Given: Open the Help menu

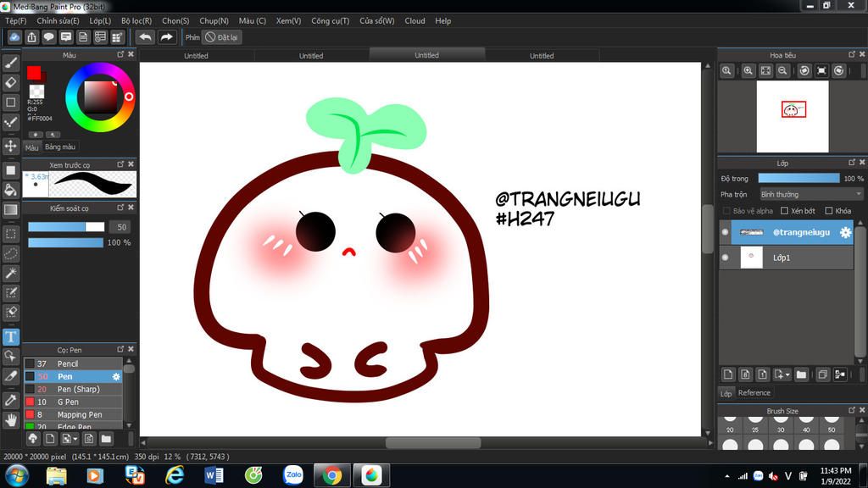Looking at the screenshot, I should pos(442,20).
